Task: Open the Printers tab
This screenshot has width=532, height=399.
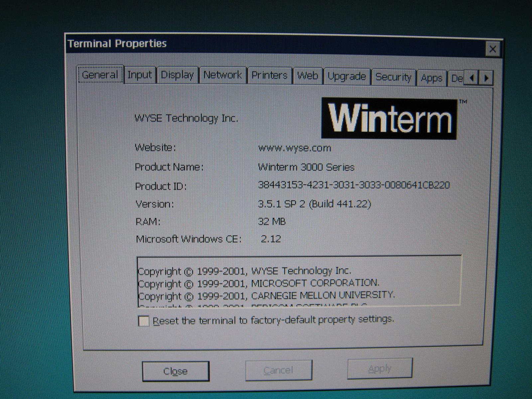Action: (x=269, y=75)
